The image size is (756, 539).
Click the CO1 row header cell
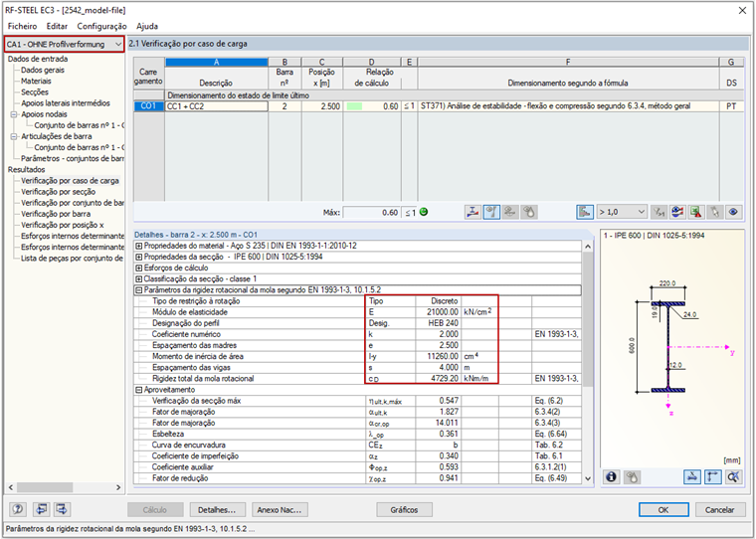point(149,106)
